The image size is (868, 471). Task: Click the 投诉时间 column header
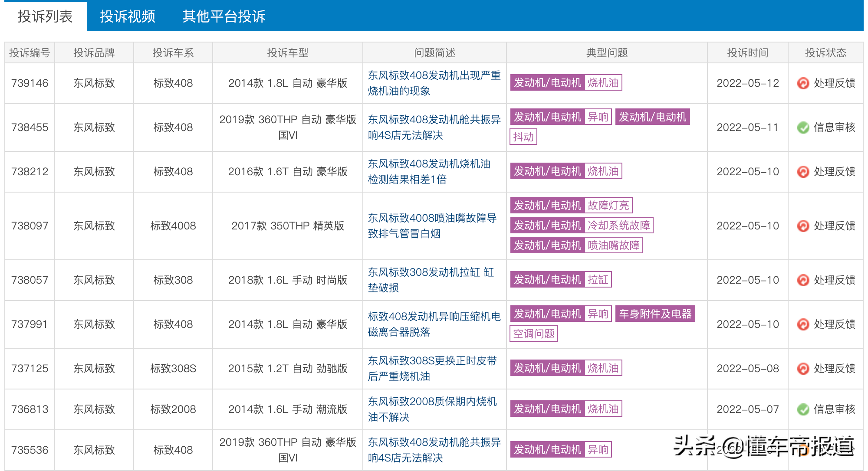click(748, 53)
